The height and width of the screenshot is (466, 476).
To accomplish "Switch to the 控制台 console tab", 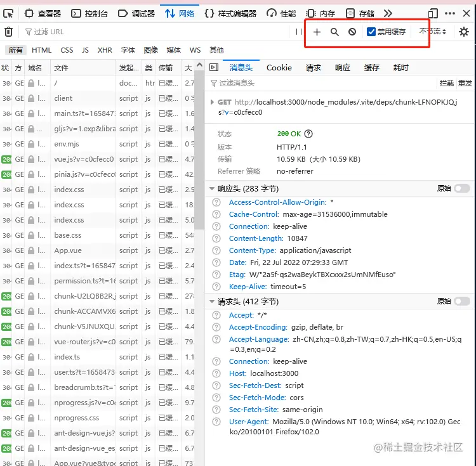I will [89, 14].
